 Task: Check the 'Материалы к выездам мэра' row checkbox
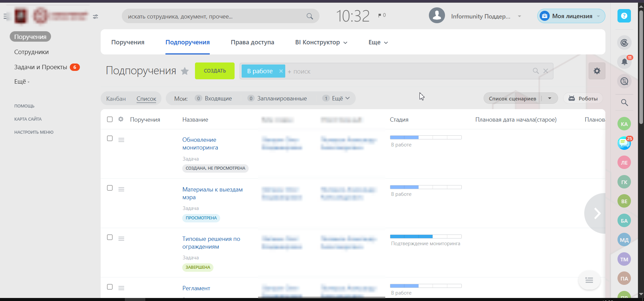coord(110,188)
